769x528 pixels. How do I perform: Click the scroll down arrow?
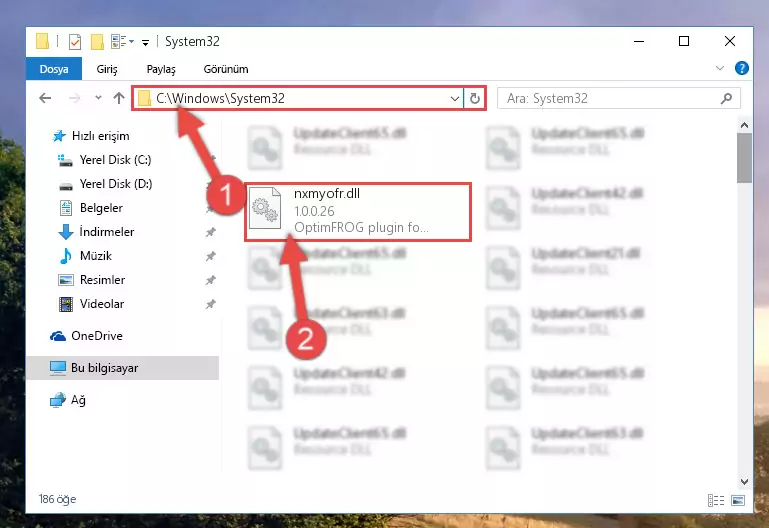(744, 481)
